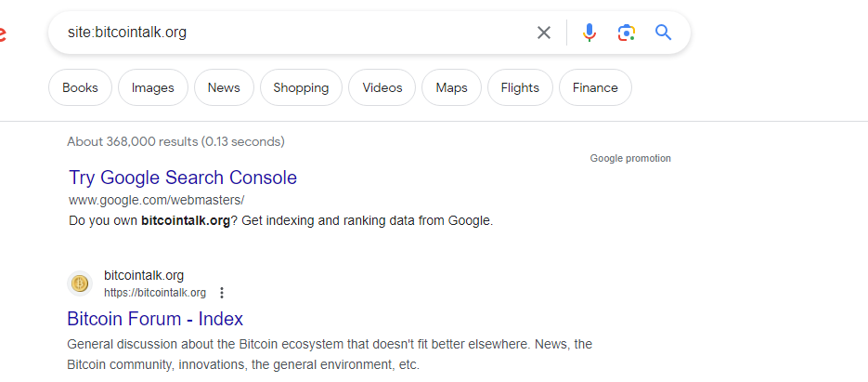
Task: Show Videos results
Action: (382, 87)
